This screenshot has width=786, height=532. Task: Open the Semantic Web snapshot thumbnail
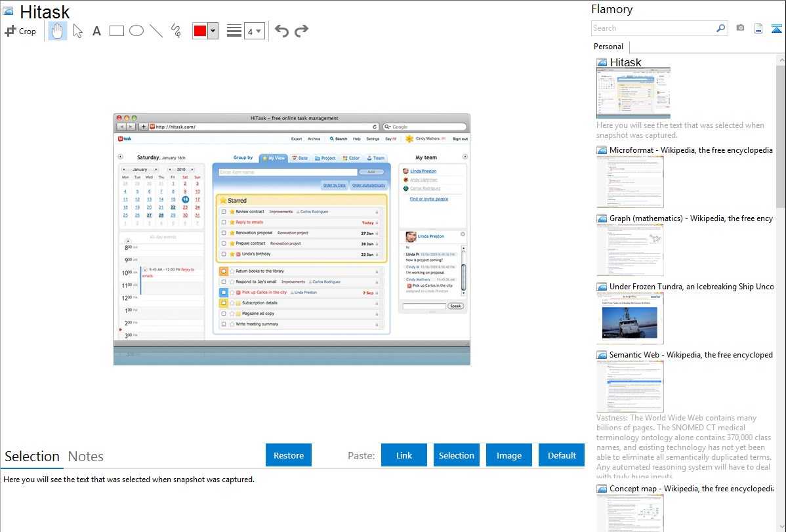coord(630,386)
